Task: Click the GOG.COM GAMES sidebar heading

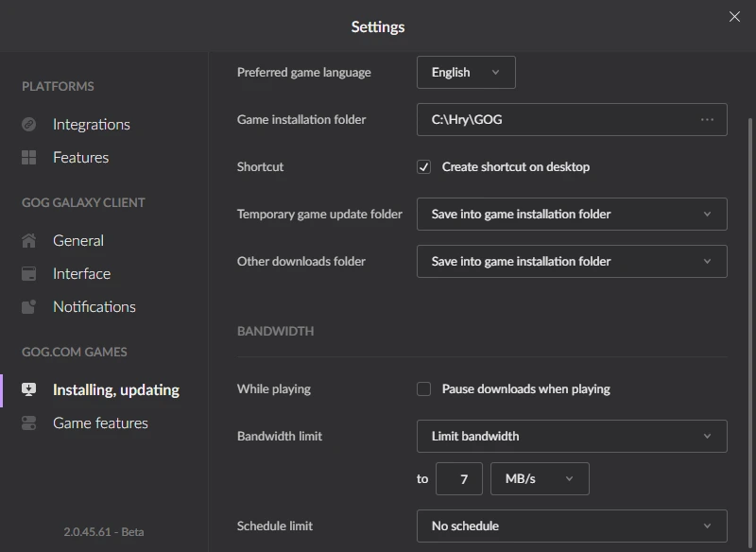Action: pyautogui.click(x=75, y=352)
